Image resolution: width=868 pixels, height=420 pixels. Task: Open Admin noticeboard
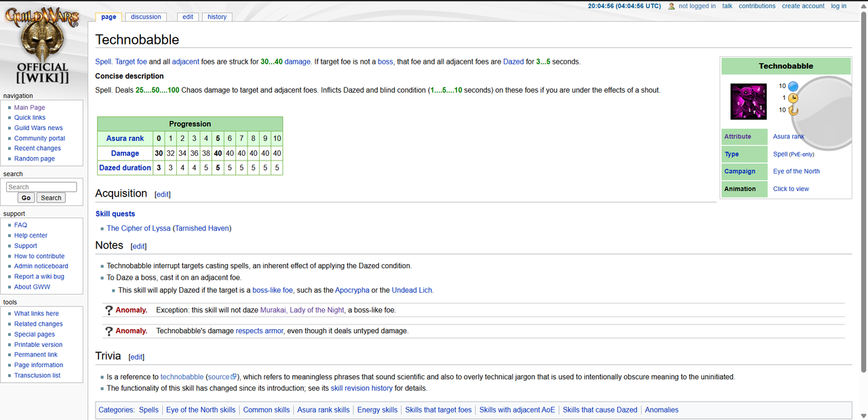coord(41,266)
